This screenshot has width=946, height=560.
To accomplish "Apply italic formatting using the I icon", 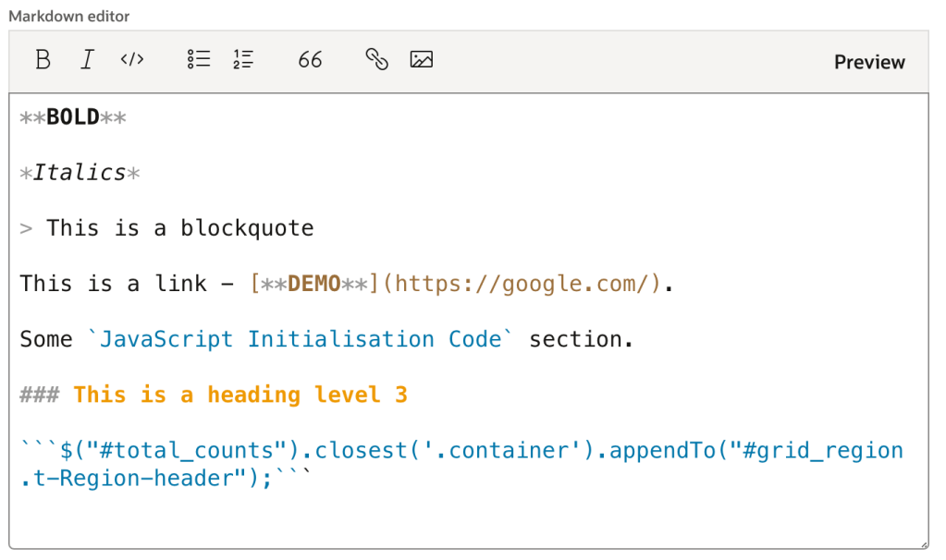I will pos(87,60).
